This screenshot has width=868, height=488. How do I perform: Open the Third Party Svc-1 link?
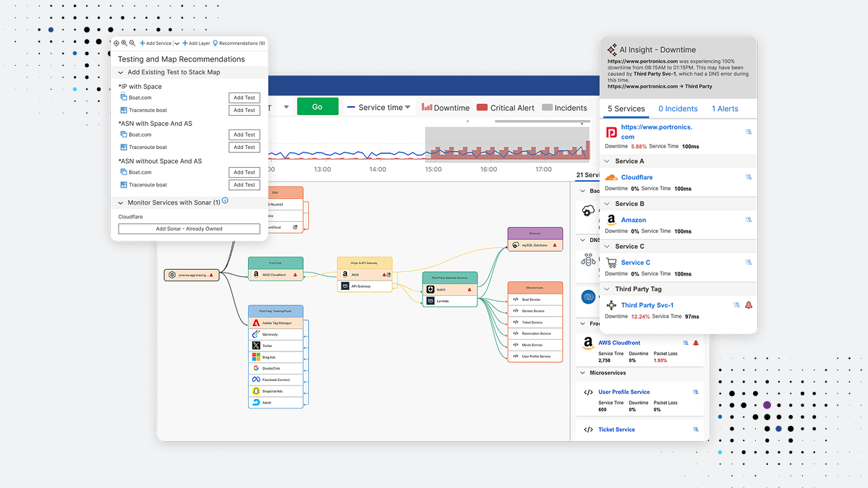click(647, 305)
